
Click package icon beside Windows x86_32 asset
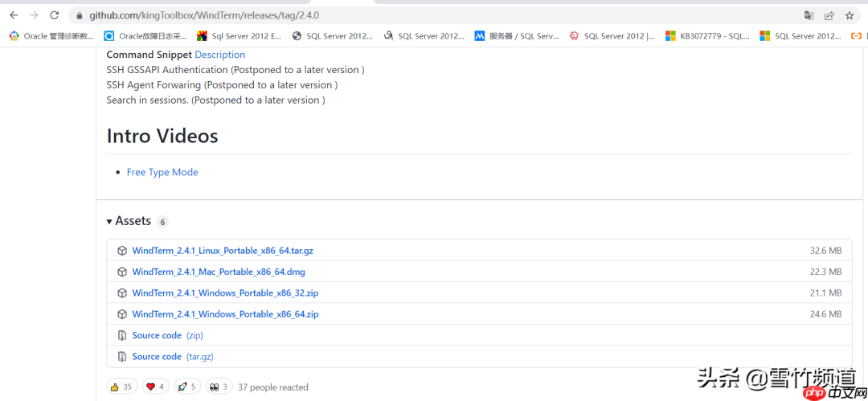[122, 293]
